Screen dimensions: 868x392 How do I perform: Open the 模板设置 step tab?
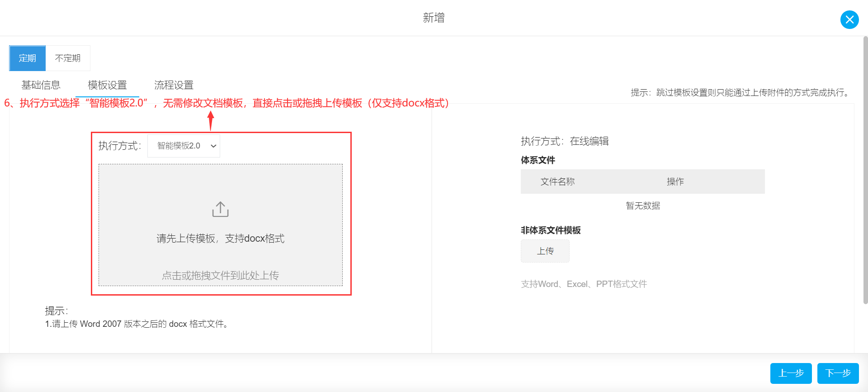point(107,85)
